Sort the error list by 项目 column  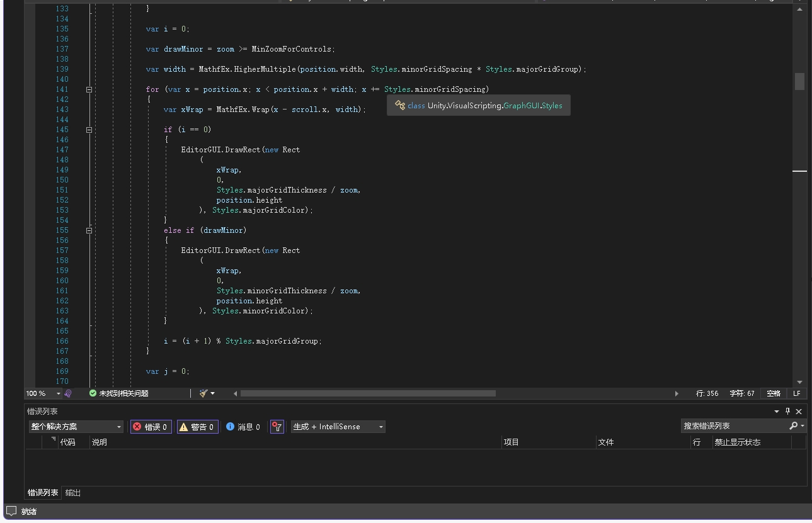tap(549, 442)
